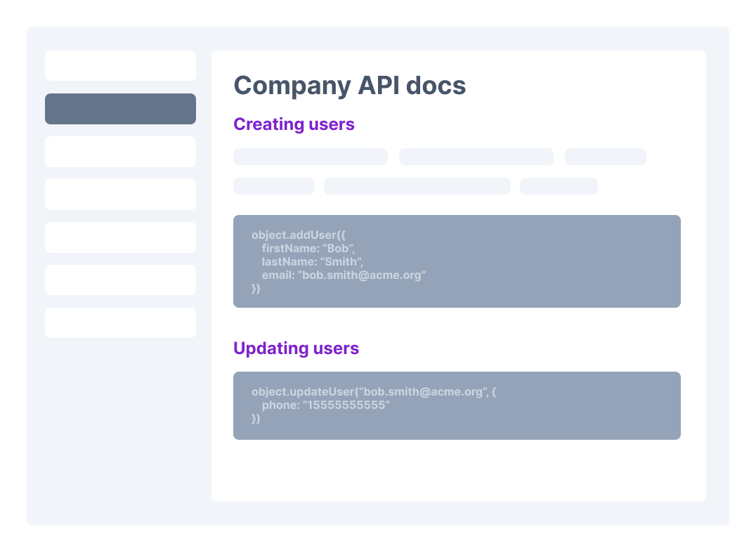This screenshot has height=548, width=756.
Task: Select the 'phone: “15555555555”' code line
Action: point(325,405)
